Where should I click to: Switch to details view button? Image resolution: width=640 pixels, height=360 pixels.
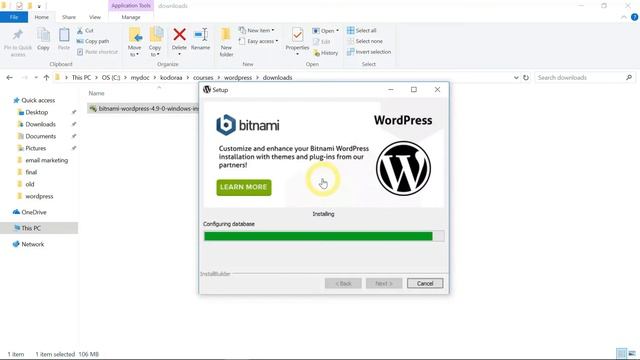(x=621, y=353)
